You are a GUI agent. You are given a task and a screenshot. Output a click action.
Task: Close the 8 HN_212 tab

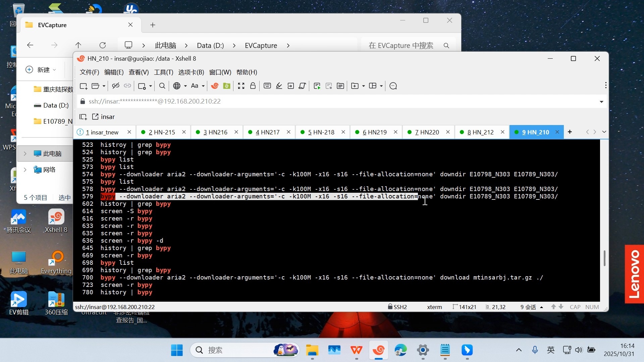click(502, 132)
